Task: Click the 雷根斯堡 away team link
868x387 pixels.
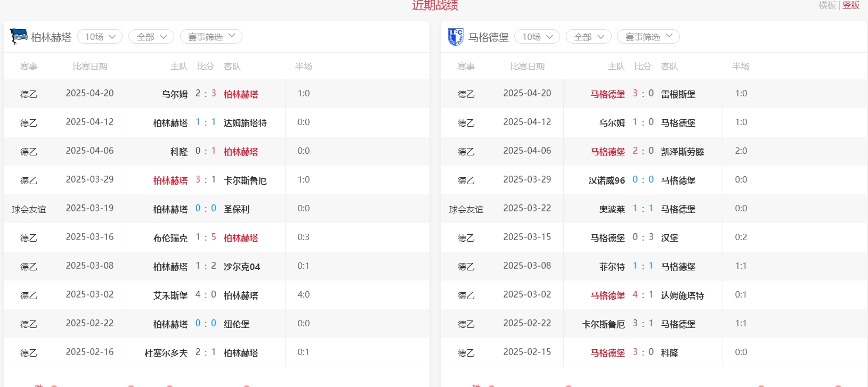Action: (x=678, y=94)
